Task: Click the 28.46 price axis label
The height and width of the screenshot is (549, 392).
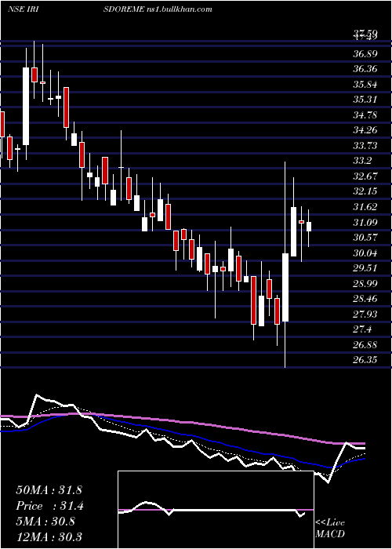Action: pyautogui.click(x=365, y=299)
